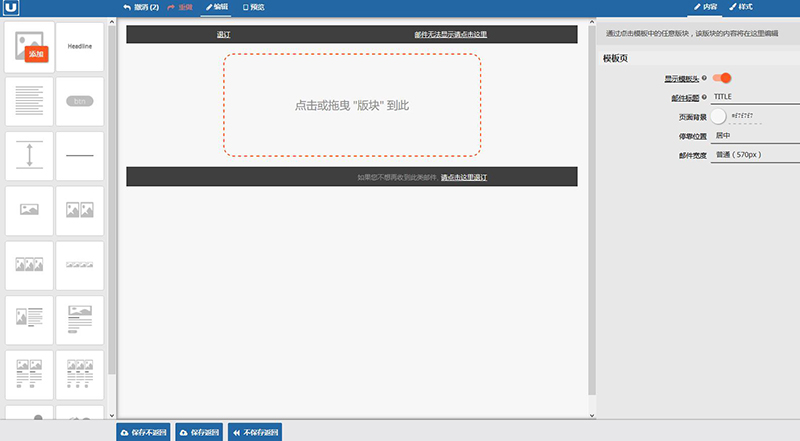Open the 页面背景 color swatch
800x441 pixels.
point(718,116)
